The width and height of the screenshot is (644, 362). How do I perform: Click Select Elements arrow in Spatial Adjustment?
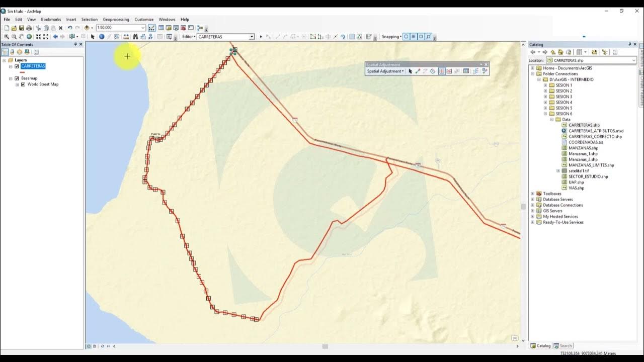(x=410, y=71)
